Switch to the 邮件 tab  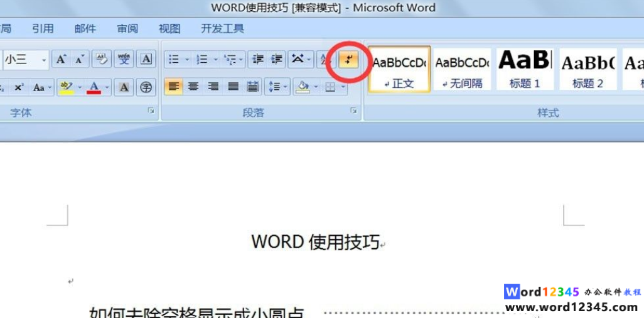point(85,28)
